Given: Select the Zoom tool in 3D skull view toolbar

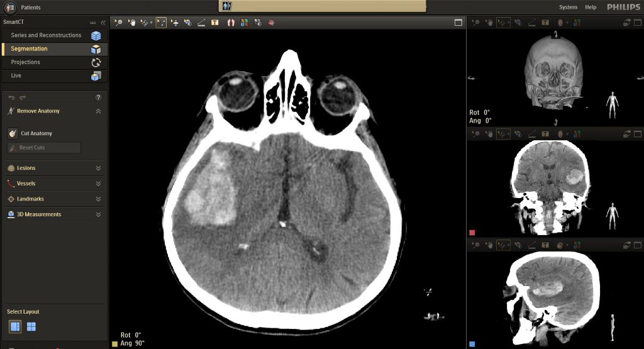Looking at the screenshot, I should coord(475,23).
